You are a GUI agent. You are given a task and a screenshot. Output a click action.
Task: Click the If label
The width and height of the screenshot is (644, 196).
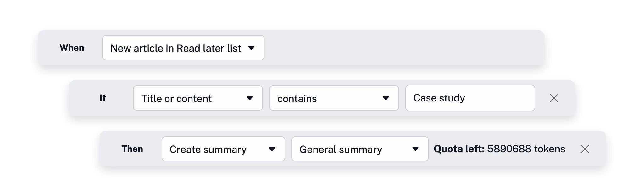pyautogui.click(x=103, y=98)
